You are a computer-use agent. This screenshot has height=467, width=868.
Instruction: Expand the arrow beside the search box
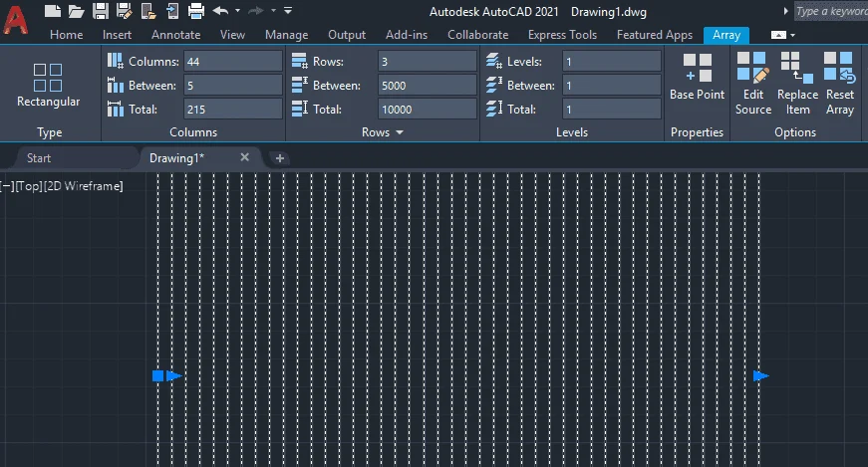785,11
